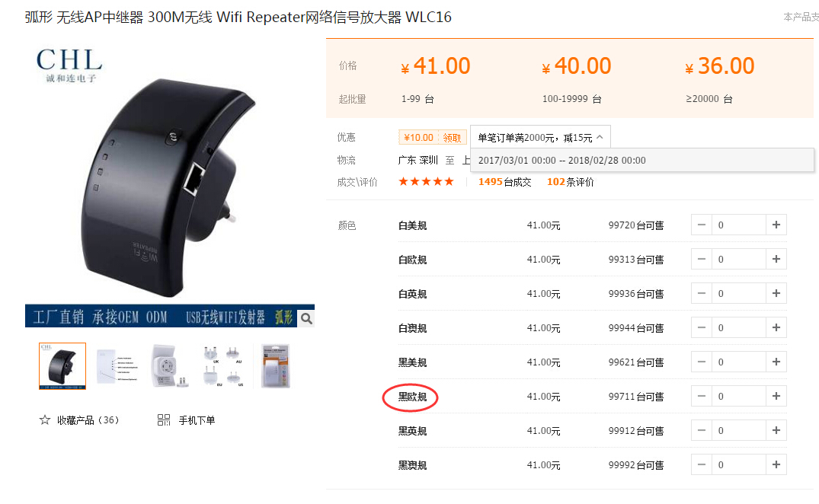Select the retail packaging thumbnail

coord(275,366)
